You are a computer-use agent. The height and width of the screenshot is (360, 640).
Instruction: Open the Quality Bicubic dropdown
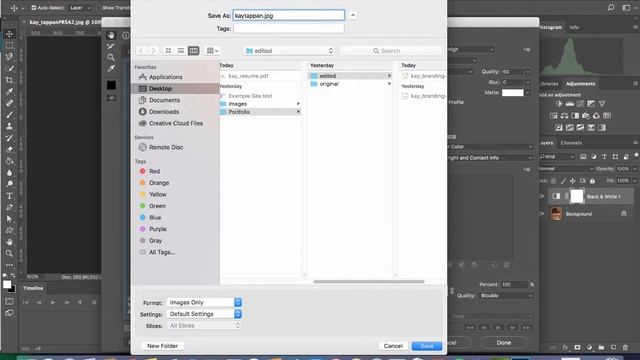(x=506, y=296)
